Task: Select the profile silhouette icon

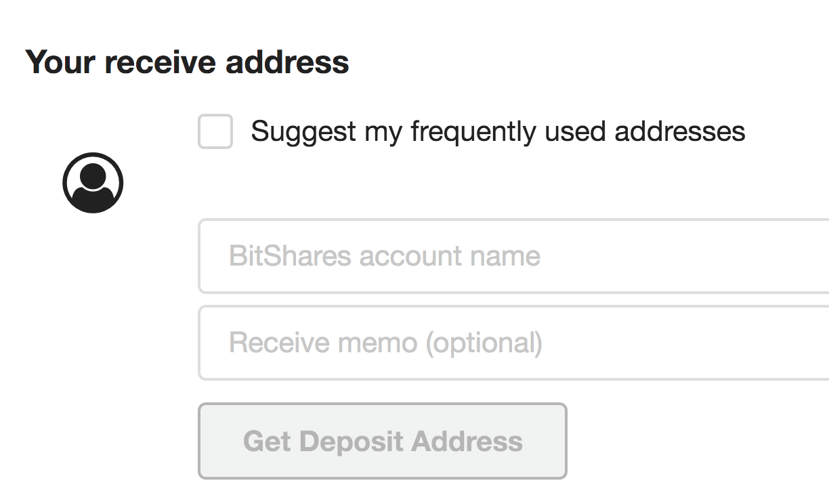Action: (x=93, y=183)
